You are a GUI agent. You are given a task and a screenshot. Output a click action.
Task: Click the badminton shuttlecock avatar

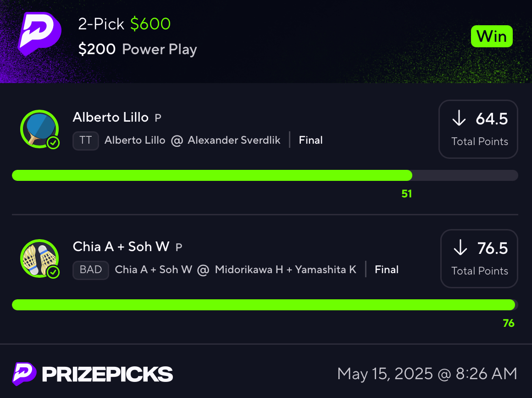39,258
